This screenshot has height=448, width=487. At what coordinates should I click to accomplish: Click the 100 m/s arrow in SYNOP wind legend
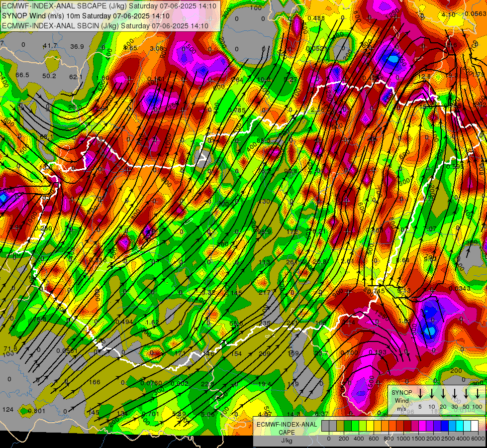click(478, 394)
